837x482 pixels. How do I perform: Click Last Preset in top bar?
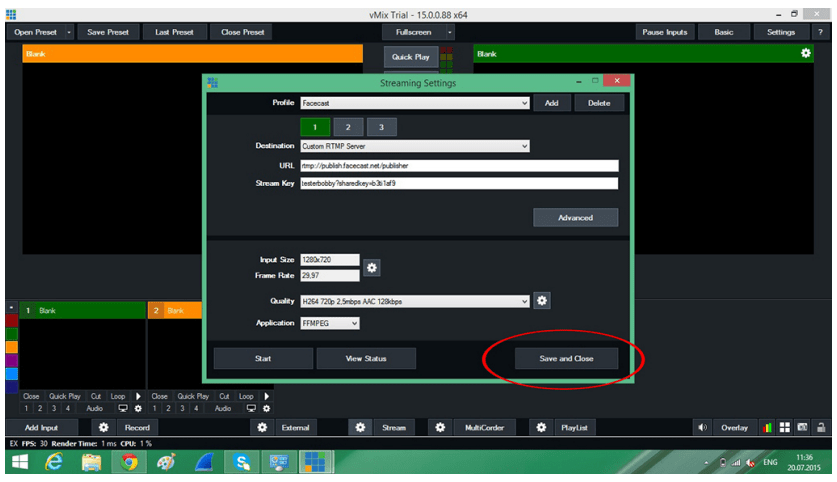point(174,32)
